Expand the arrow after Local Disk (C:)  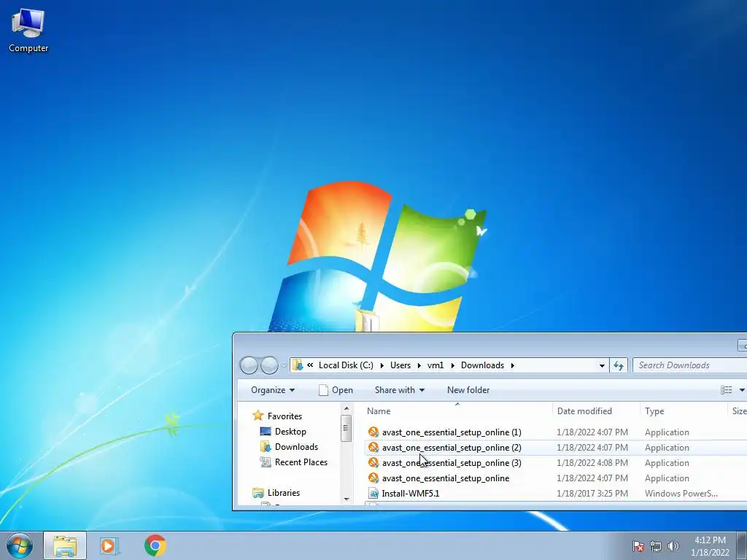click(382, 366)
